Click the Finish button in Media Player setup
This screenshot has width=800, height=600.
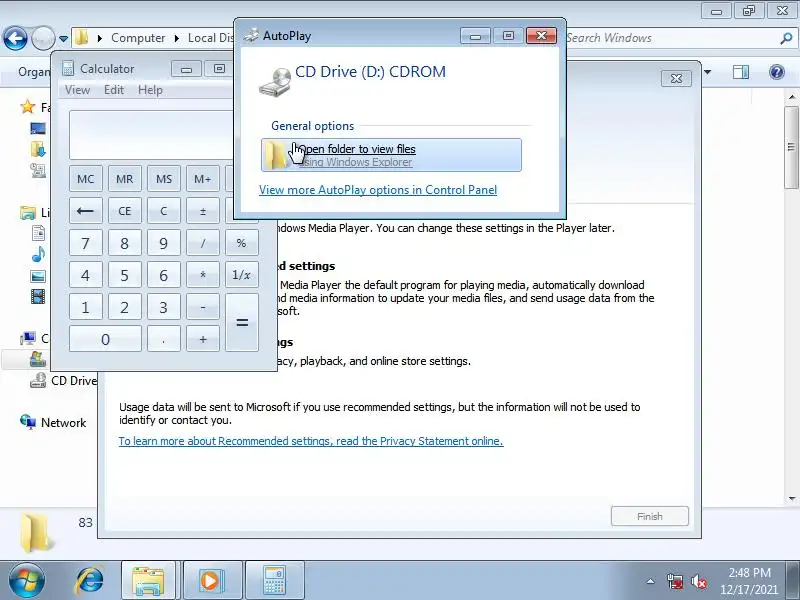point(649,516)
